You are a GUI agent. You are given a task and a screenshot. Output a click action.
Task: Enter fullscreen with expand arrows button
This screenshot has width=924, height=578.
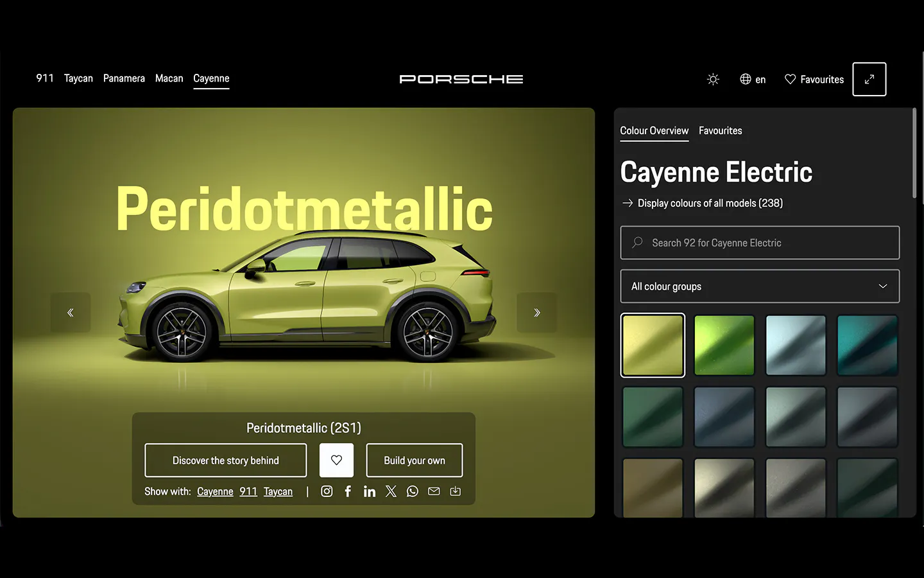(869, 79)
